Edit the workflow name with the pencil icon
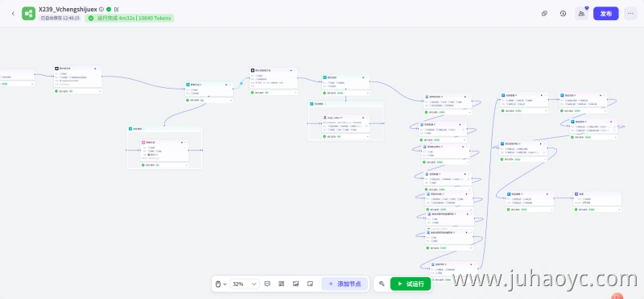Image resolution: width=644 pixels, height=299 pixels. [117, 9]
